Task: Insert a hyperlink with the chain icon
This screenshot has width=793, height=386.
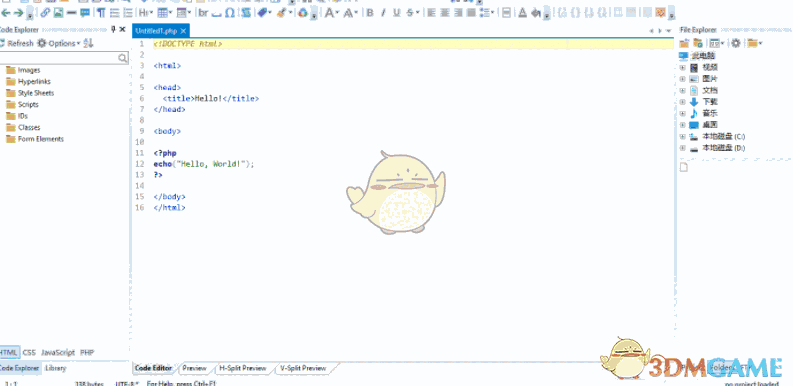Action: [45, 13]
